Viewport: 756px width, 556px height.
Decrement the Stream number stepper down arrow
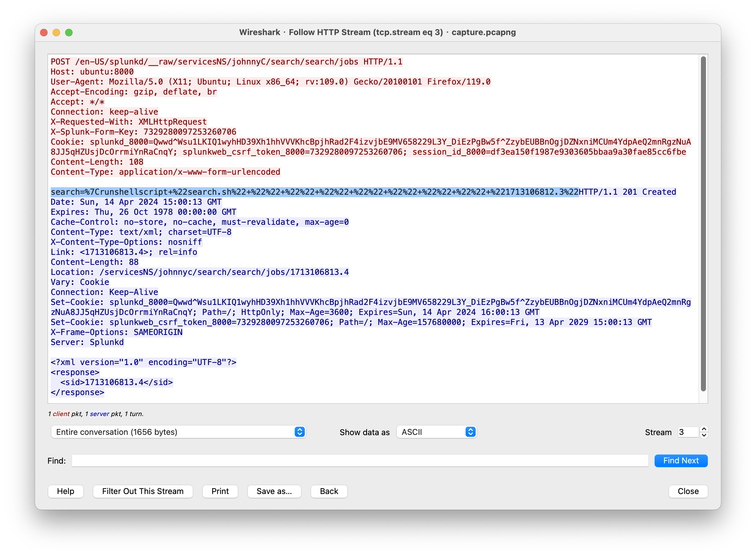[704, 435]
